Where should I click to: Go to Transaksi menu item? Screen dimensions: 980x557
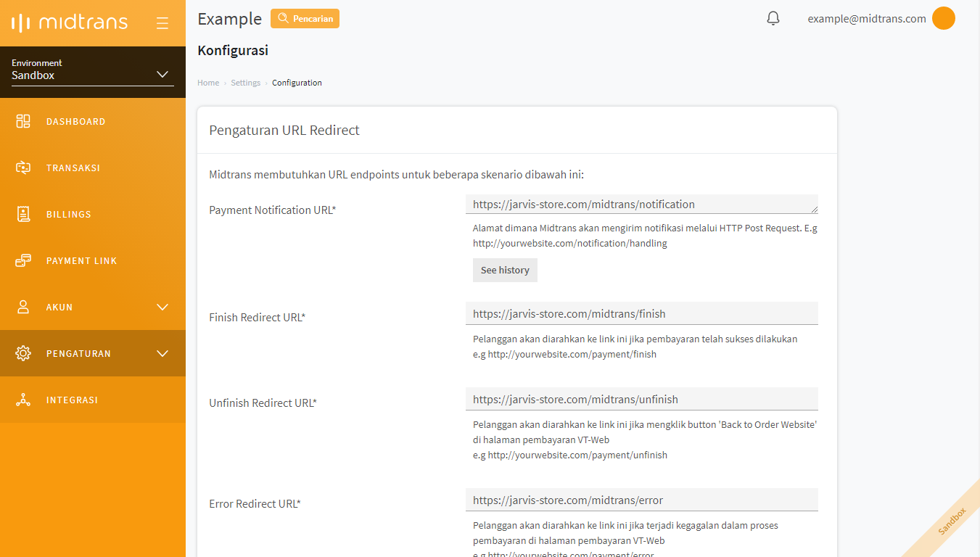click(93, 168)
